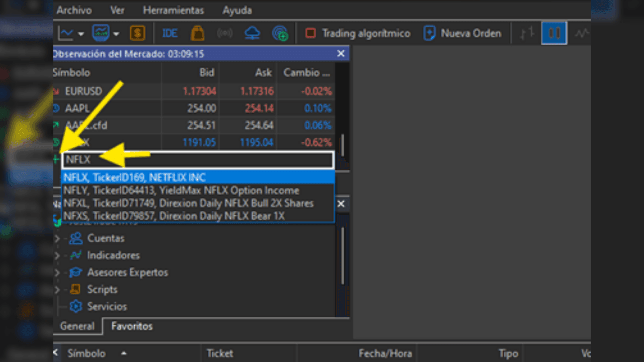Close the Observación del Mercado panel
Screen dimensions: 644x362
[x=341, y=54]
